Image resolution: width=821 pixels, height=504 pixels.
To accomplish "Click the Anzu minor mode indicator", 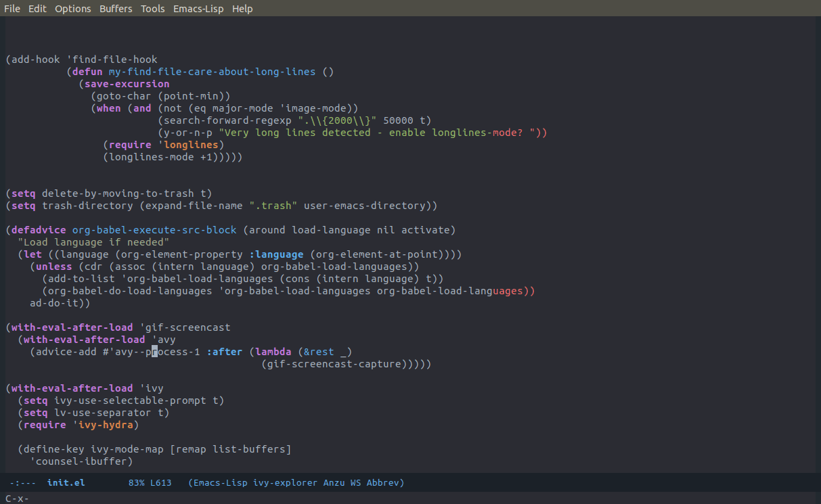I will point(336,483).
